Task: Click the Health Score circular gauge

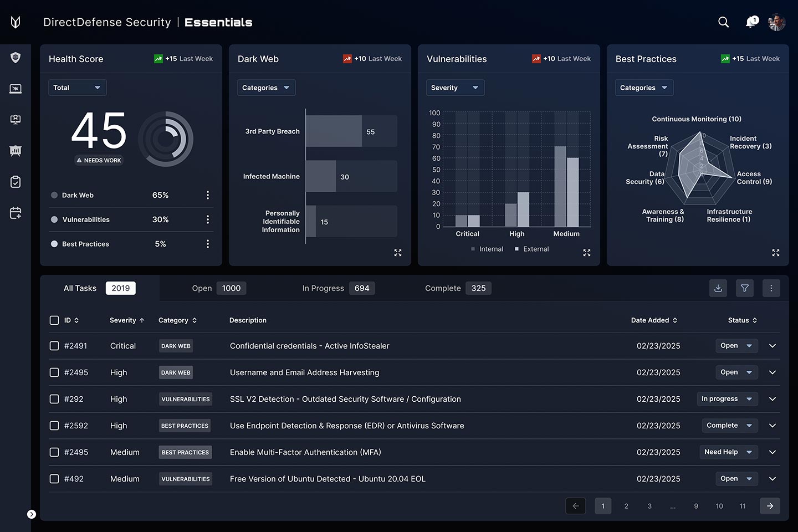Action: coord(166,139)
